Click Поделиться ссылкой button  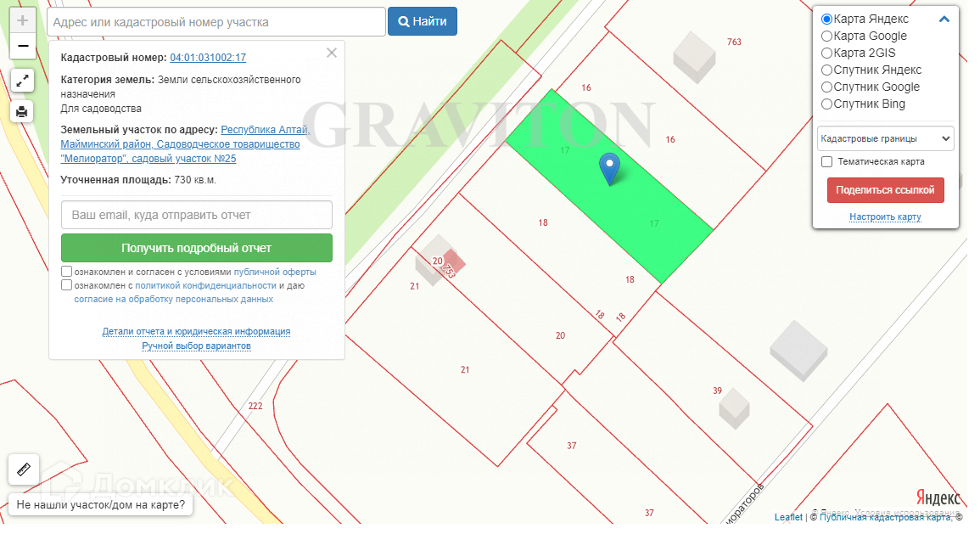pos(886,190)
